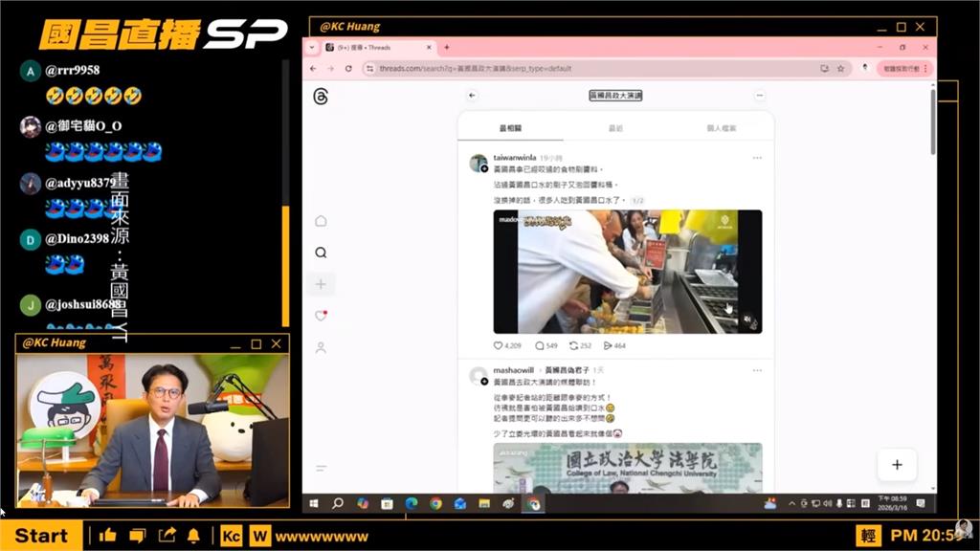Screen dimensions: 980x551
Task: Click the floating plus new-post button
Action: point(897,465)
